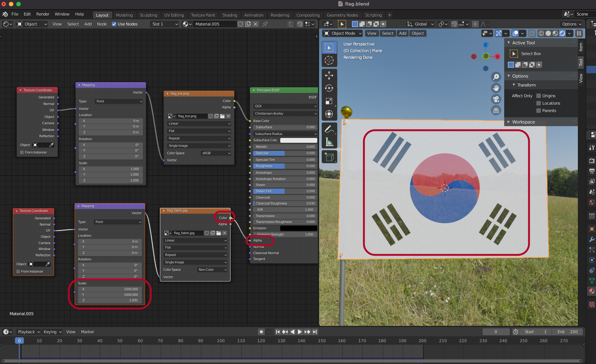Switch to wireframe viewport shading
Image resolution: width=596 pixels, height=364 pixels.
541,33
